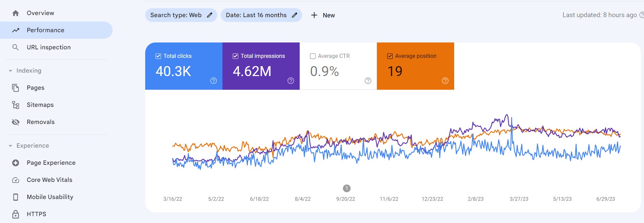Viewport: 644px width, 223px height.
Task: Uncheck the Total clicks checkbox
Action: coord(158,56)
